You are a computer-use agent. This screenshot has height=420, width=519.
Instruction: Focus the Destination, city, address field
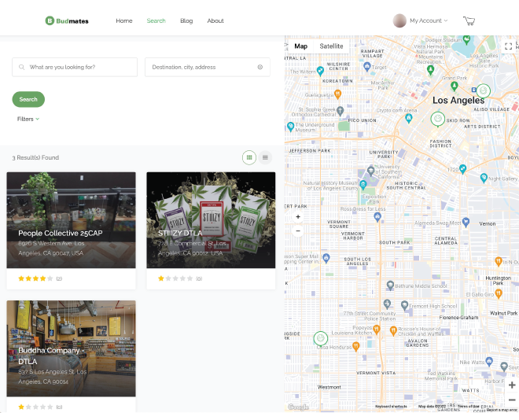coord(207,67)
